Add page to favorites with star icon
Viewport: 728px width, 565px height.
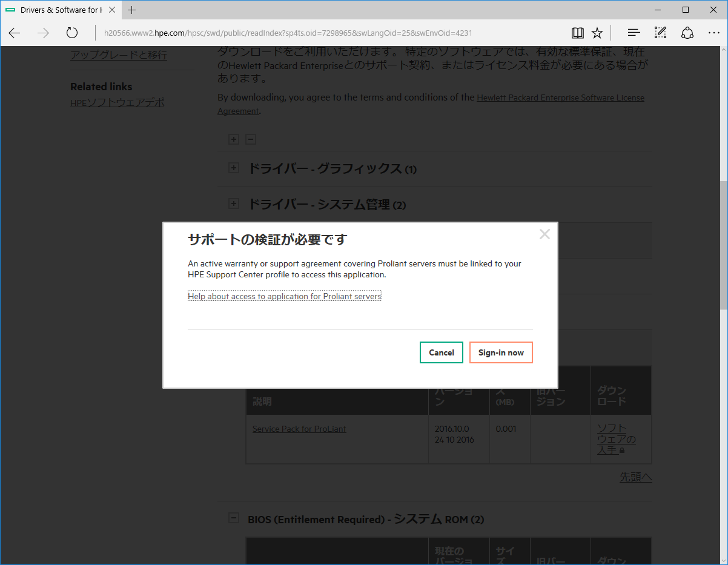click(597, 33)
